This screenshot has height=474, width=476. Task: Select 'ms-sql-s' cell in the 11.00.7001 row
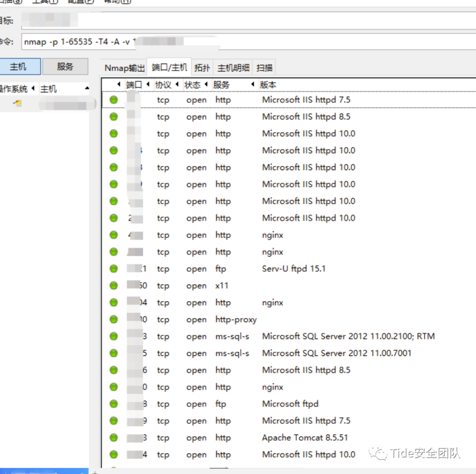point(232,353)
